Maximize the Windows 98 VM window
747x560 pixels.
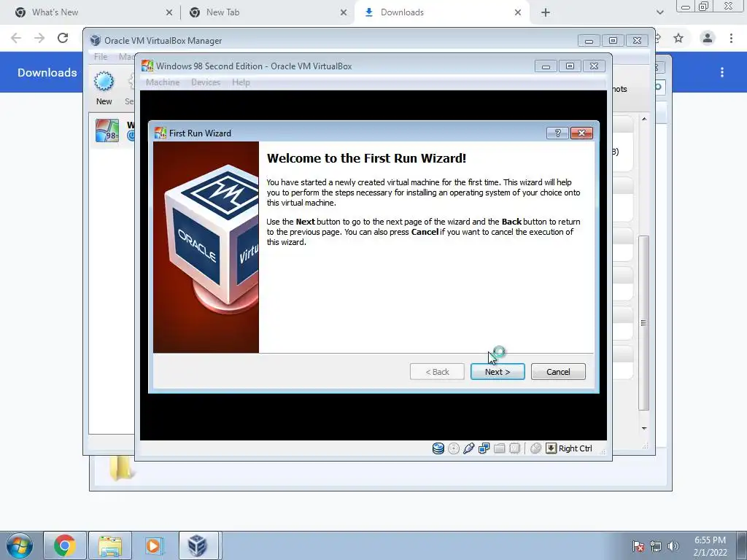click(x=570, y=66)
